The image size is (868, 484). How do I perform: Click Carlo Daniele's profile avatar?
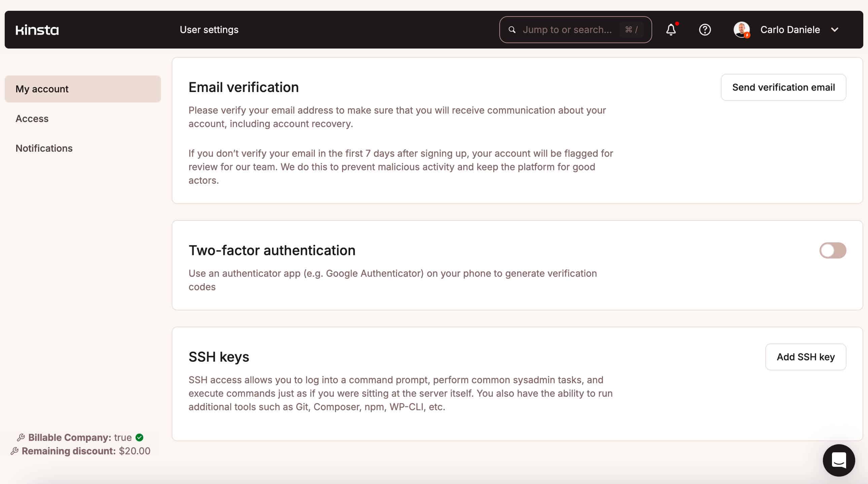point(741,30)
